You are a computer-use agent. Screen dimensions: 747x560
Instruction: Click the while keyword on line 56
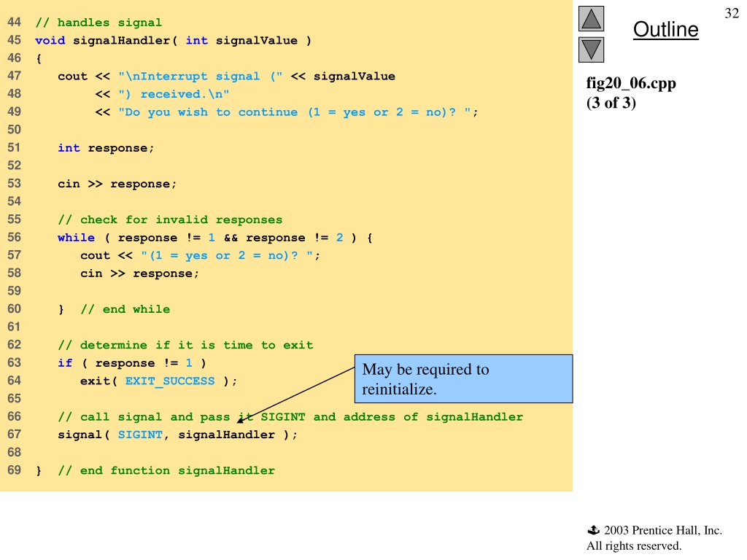point(76,238)
